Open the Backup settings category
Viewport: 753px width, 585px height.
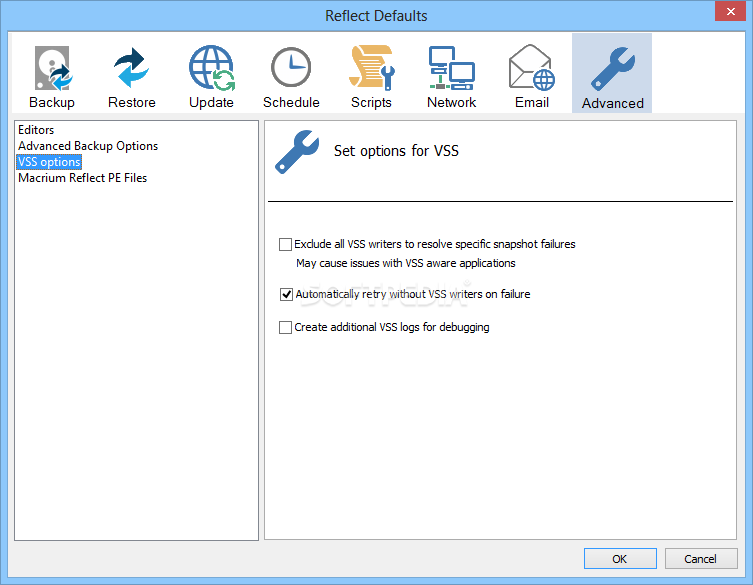pyautogui.click(x=52, y=74)
